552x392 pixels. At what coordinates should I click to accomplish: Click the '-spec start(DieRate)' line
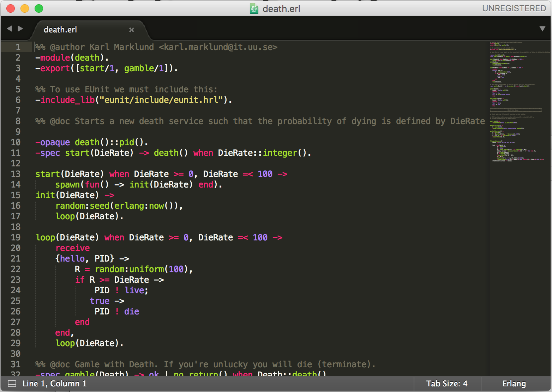pos(173,153)
